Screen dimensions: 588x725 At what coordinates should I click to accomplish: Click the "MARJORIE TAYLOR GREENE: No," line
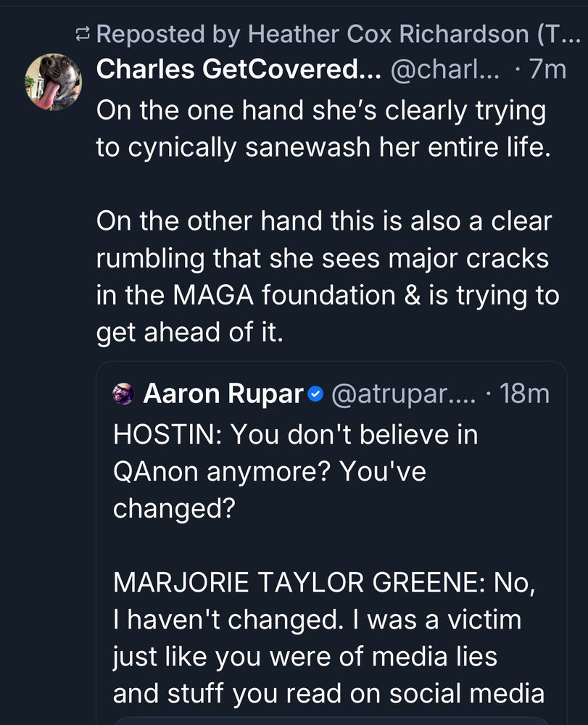click(325, 582)
